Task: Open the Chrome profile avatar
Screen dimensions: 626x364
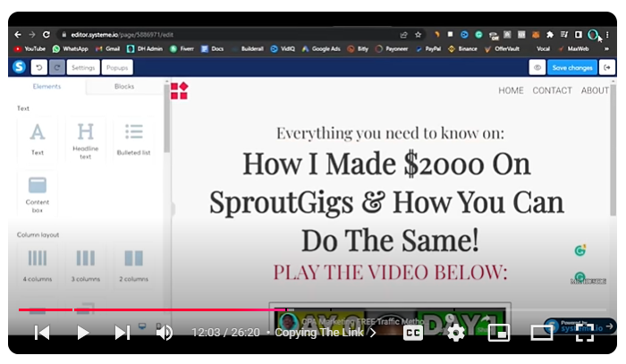Action: 593,35
